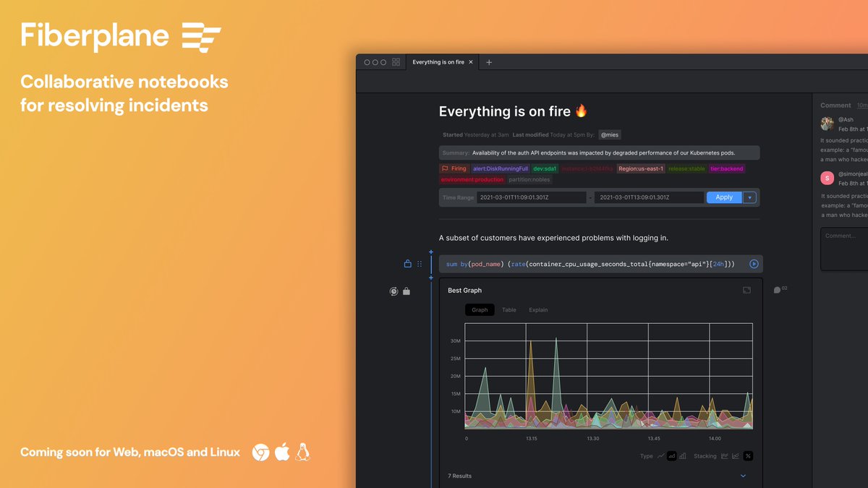Image resolution: width=868 pixels, height=488 pixels.
Task: Click the first window control circle
Action: (x=367, y=62)
